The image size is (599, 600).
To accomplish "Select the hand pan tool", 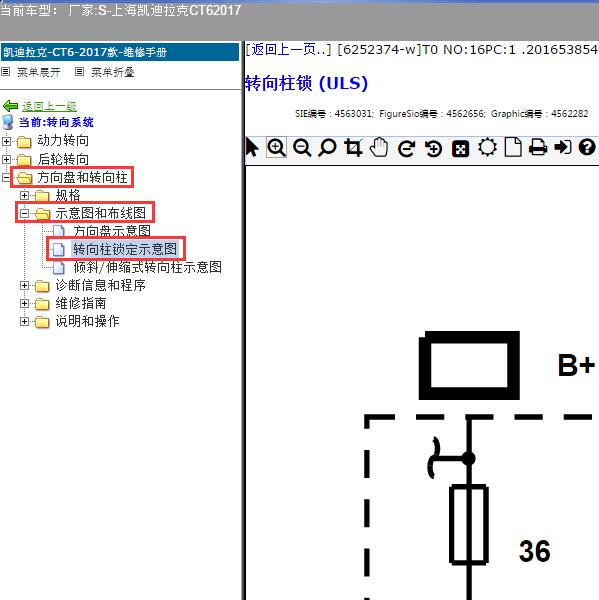I will [379, 148].
